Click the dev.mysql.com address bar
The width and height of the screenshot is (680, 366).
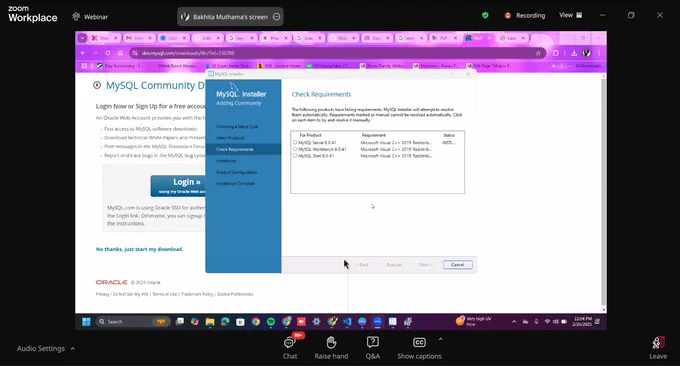(x=338, y=53)
